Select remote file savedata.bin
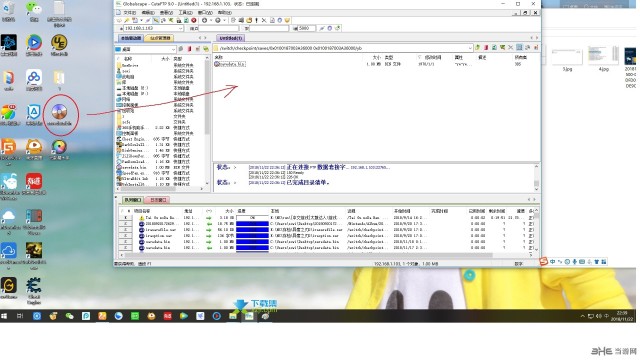The height and width of the screenshot is (360, 640). tap(231, 64)
